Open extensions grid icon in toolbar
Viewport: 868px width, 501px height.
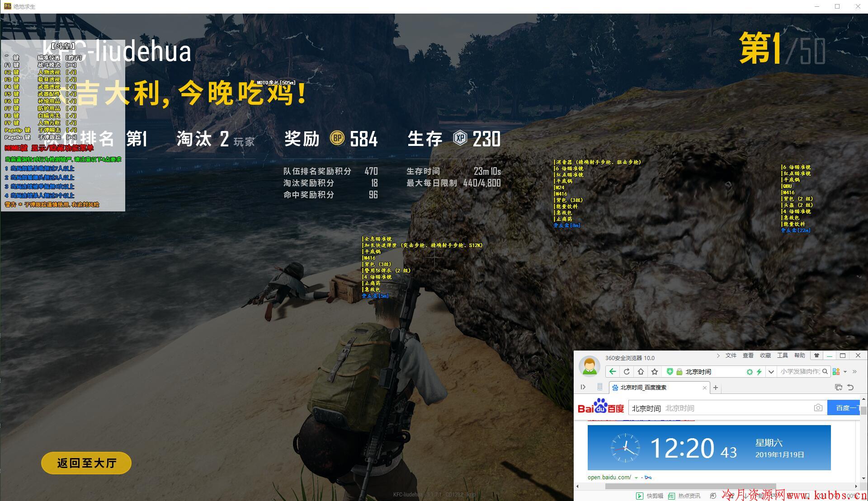(836, 371)
